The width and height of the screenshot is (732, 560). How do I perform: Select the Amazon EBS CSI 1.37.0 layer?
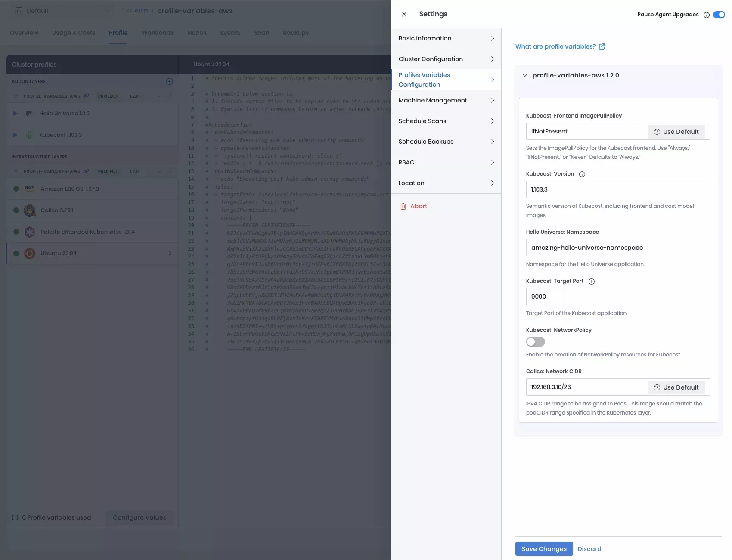(93, 189)
